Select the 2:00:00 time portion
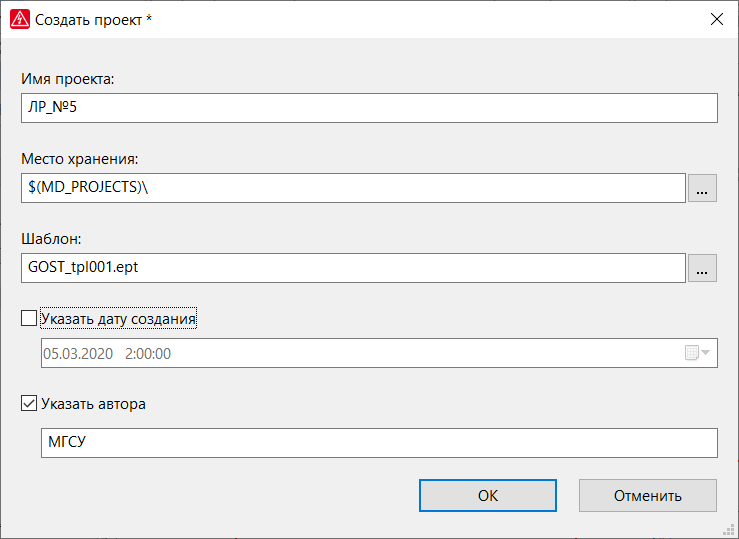Screen dimensions: 739x539 148,353
